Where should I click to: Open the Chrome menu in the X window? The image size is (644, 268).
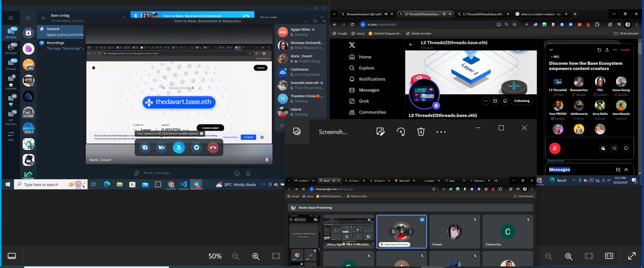pyautogui.click(x=637, y=25)
